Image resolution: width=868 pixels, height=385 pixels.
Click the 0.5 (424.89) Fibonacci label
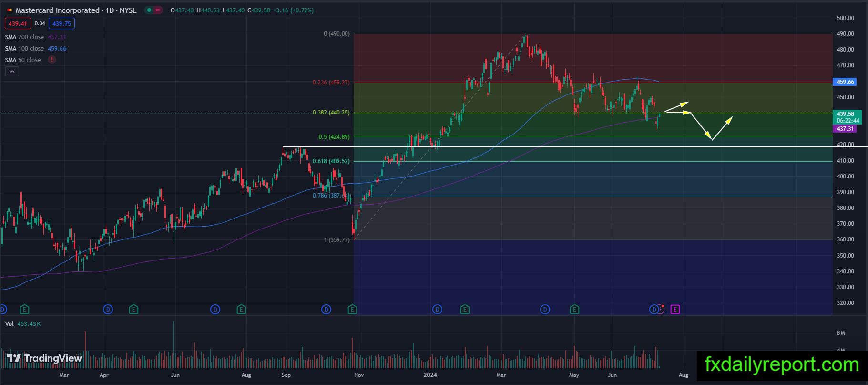click(334, 137)
